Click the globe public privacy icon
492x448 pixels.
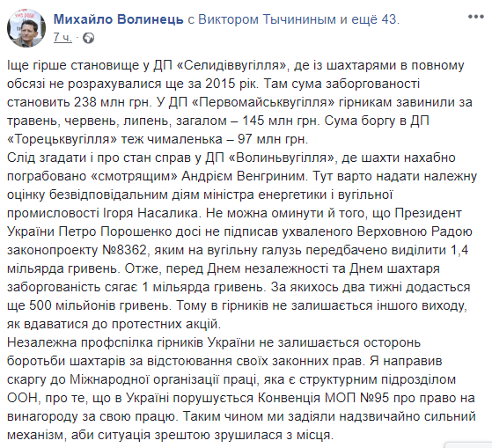pyautogui.click(x=89, y=38)
